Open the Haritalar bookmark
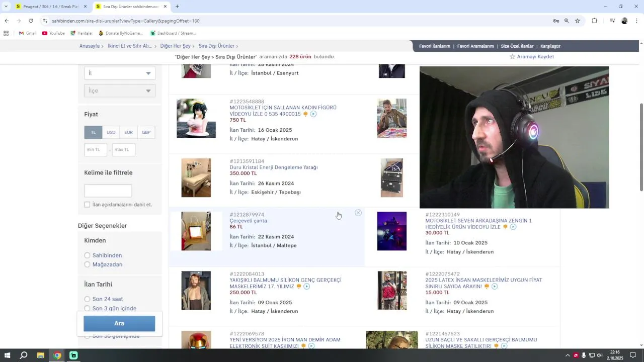Image resolution: width=644 pixels, height=362 pixels. (82, 33)
